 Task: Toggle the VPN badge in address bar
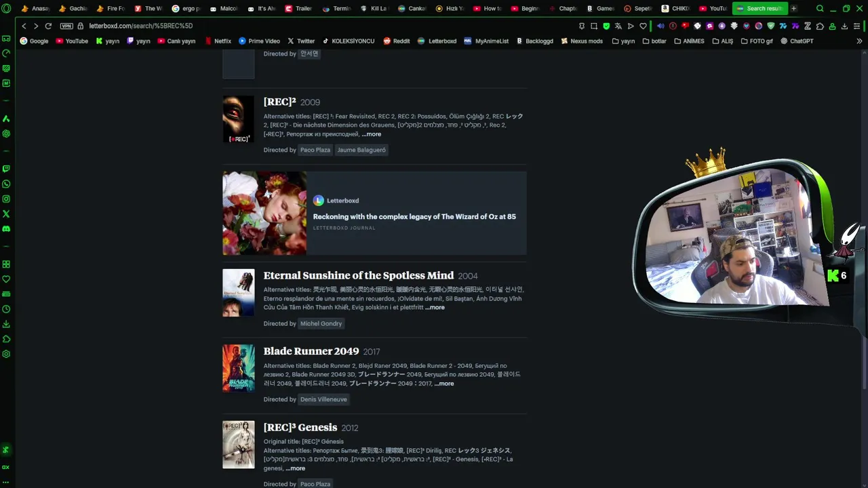point(66,26)
